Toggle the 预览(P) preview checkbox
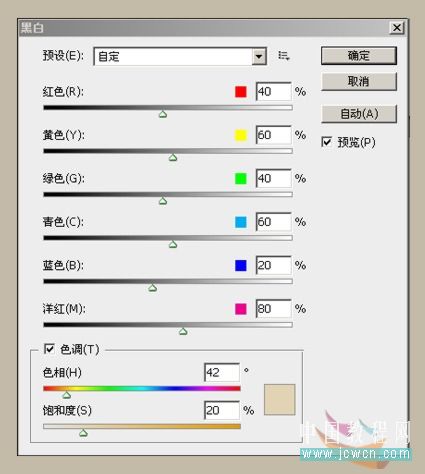 pos(327,142)
